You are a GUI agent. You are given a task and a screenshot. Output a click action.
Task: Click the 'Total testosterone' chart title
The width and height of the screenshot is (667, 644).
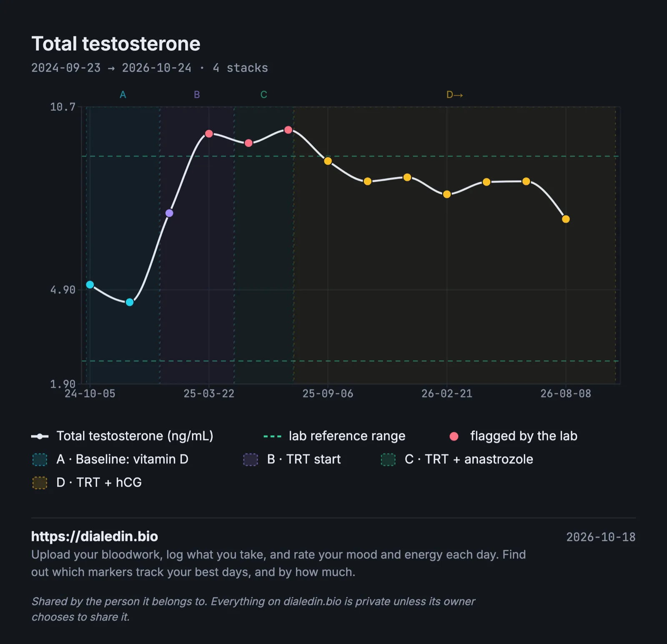pos(116,44)
